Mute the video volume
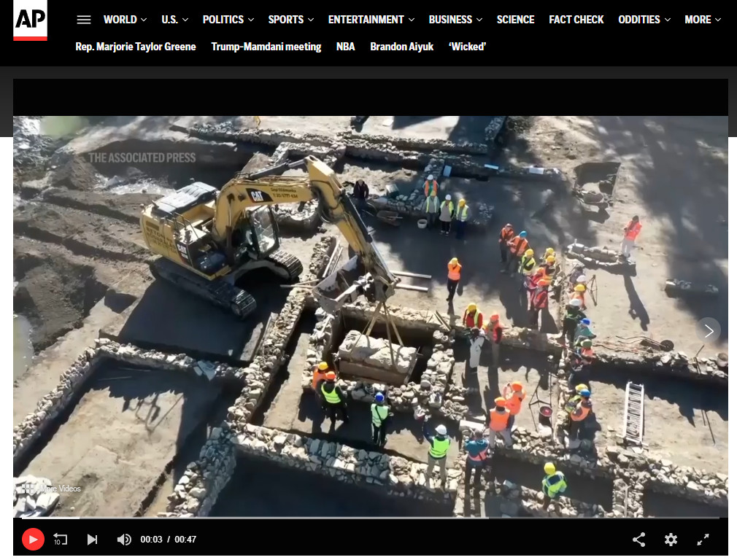 point(124,540)
